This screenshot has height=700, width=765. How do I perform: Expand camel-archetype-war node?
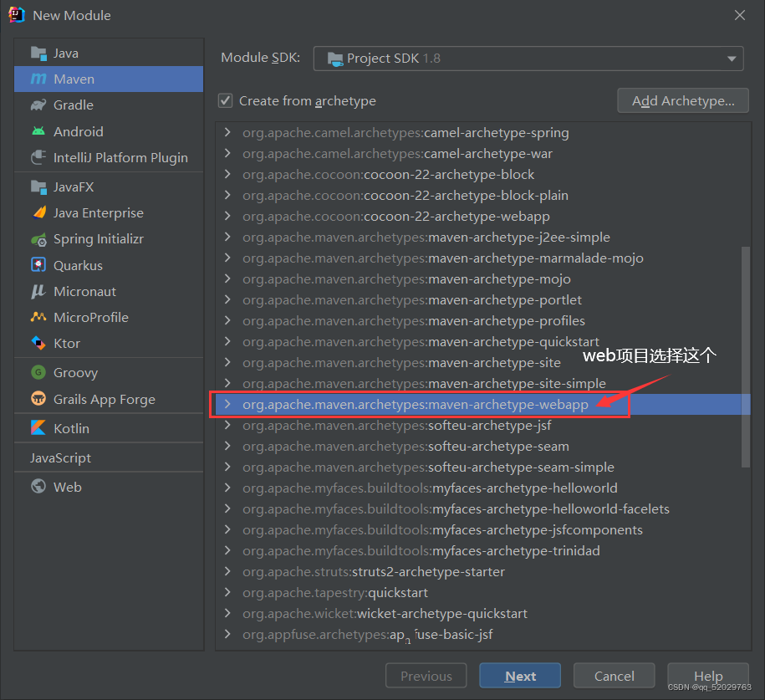coord(227,153)
